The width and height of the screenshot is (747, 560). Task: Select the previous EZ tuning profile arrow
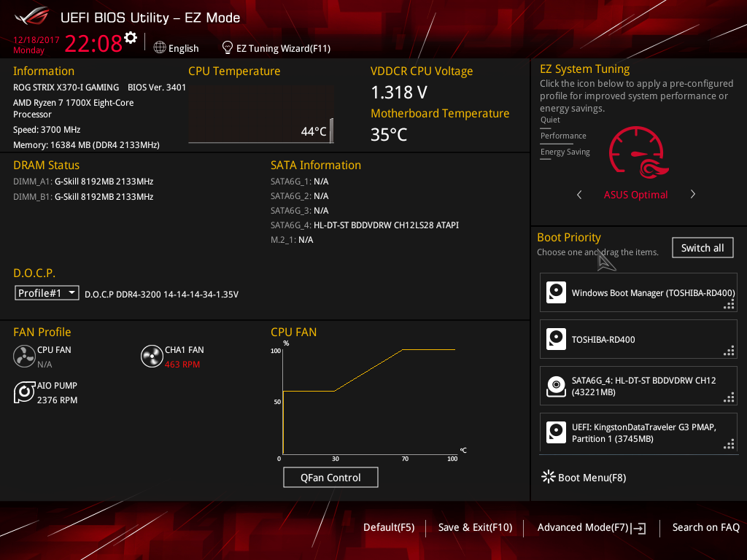point(579,194)
